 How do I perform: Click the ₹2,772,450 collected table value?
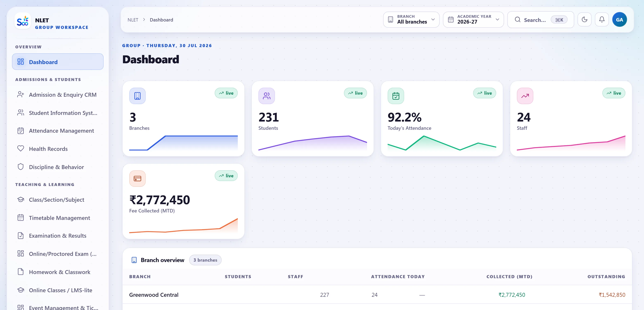511,295
